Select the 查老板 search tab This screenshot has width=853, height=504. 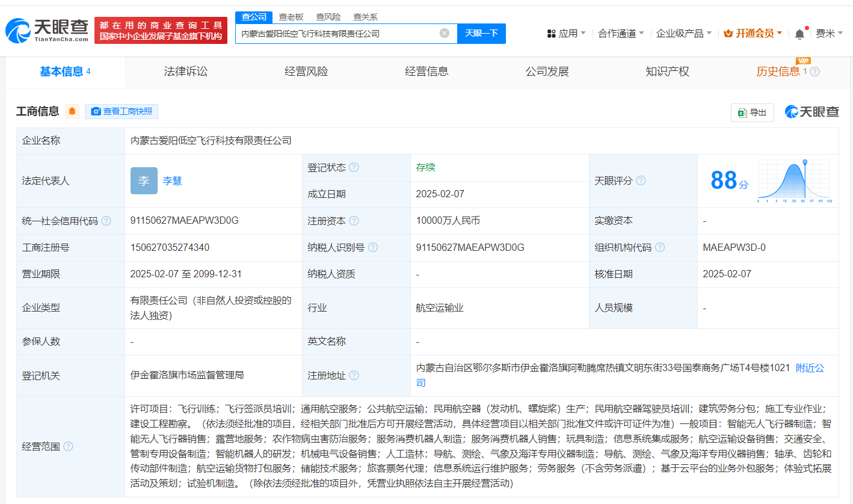pos(290,17)
